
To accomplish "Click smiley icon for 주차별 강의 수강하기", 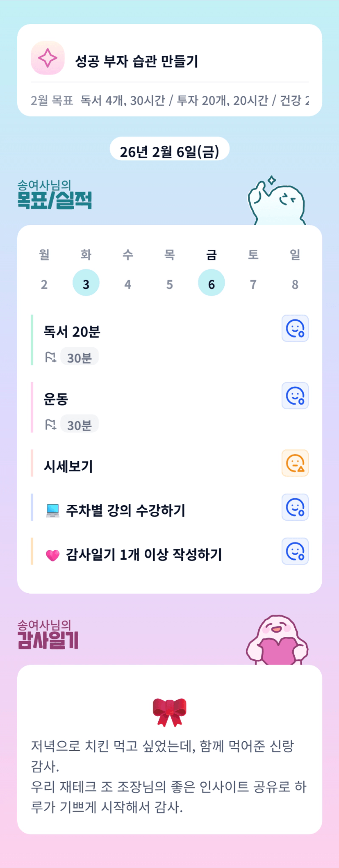I will (x=295, y=507).
